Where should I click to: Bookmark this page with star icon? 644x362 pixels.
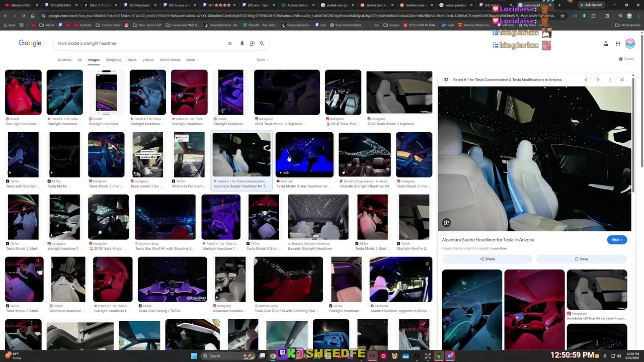[x=562, y=16]
